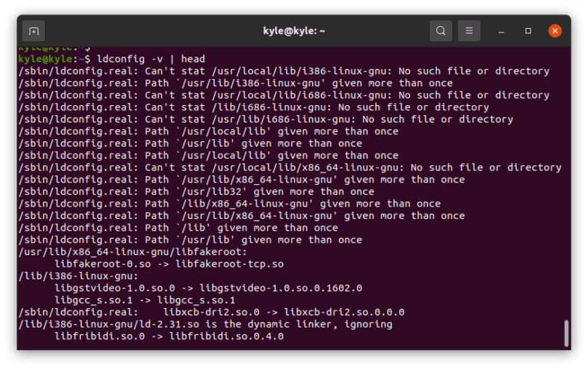588x369 pixels.
Task: Click the dynamic linker ignoring line
Action: (205, 324)
